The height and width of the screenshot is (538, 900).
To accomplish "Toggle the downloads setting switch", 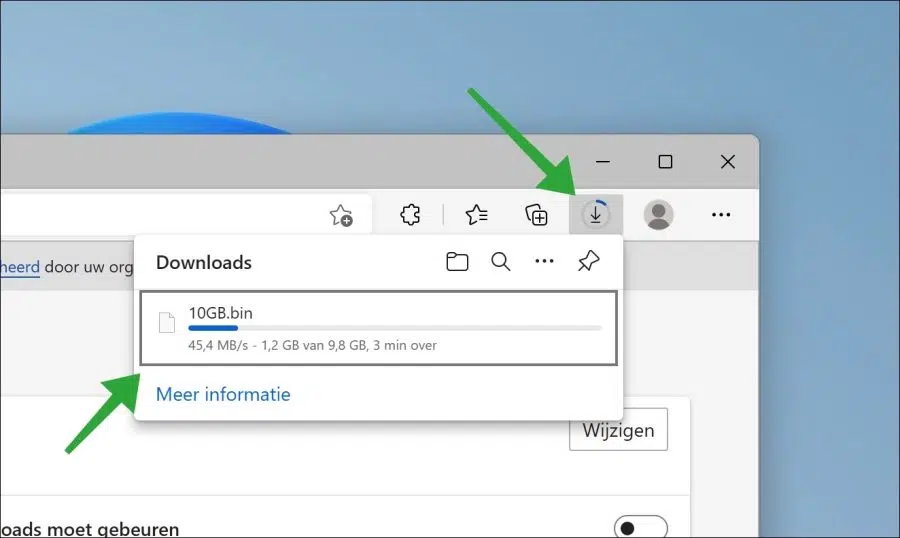I will click(x=640, y=527).
